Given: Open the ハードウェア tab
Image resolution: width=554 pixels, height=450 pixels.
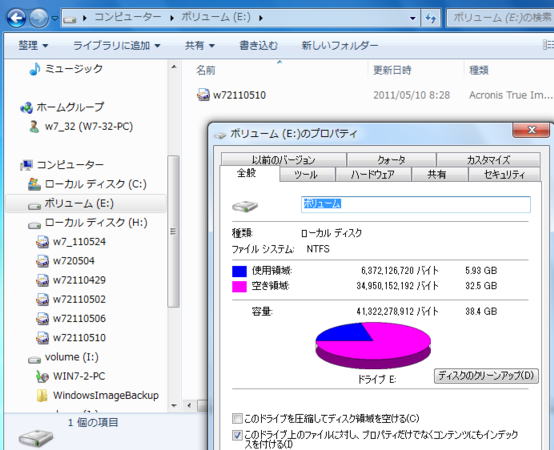Looking at the screenshot, I should click(373, 174).
